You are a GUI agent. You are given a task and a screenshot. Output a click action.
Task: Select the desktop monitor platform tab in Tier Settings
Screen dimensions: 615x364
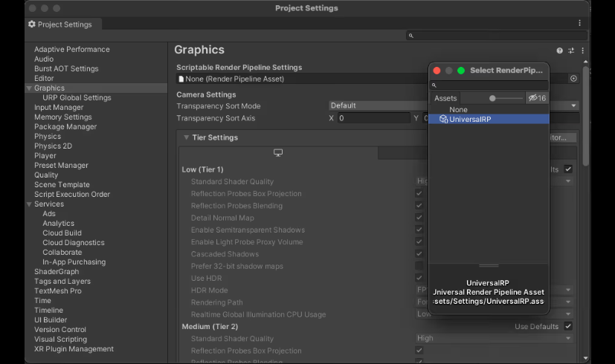(x=278, y=153)
